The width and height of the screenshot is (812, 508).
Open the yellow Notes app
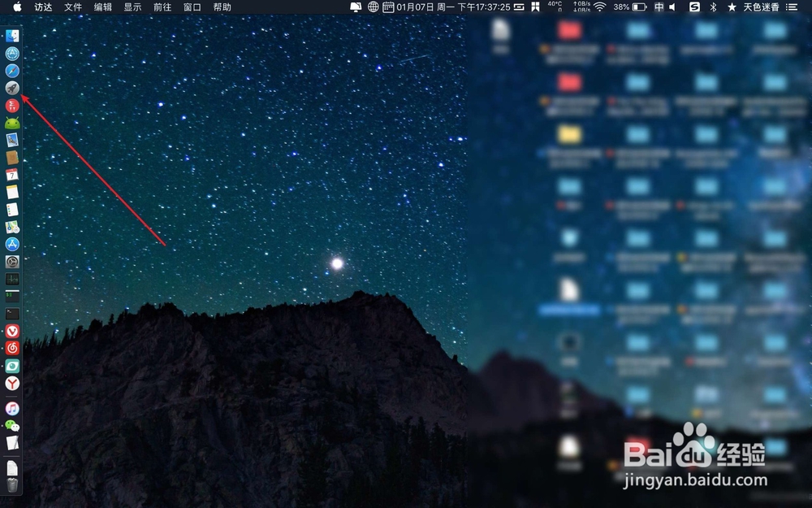tap(12, 192)
